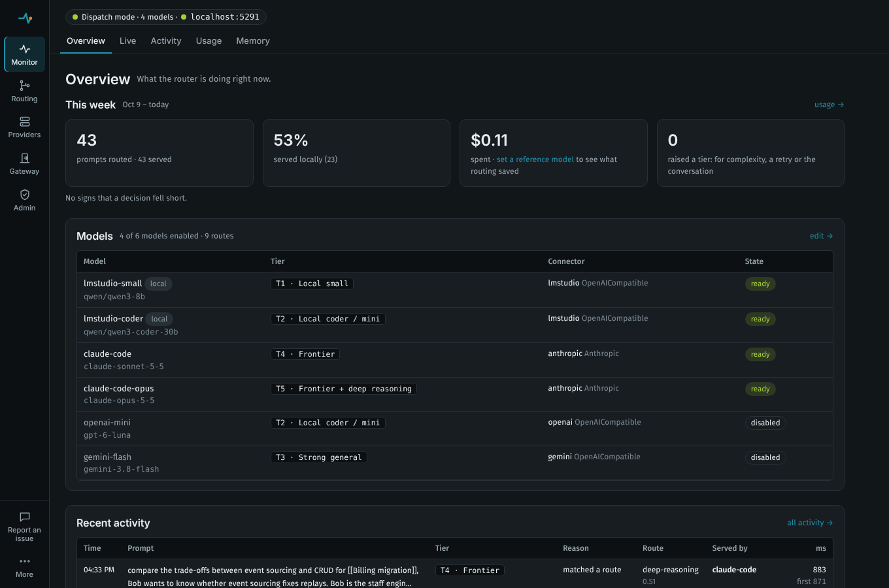This screenshot has height=588, width=889.
Task: Click the 'T3 · Strong general' tier badge
Action: pyautogui.click(x=319, y=457)
